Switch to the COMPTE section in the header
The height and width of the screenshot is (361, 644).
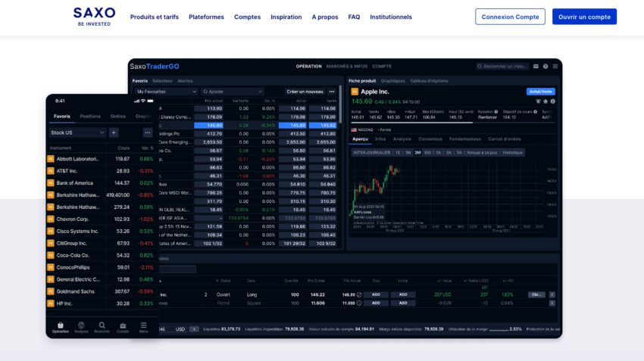pos(382,66)
